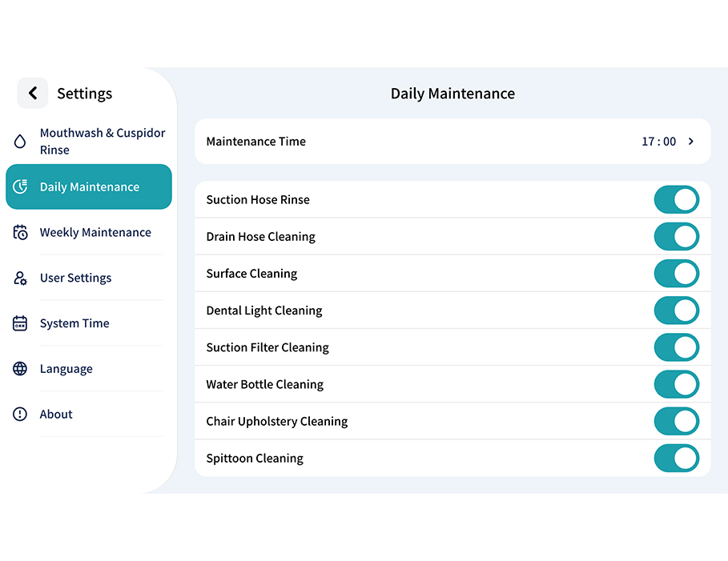The height and width of the screenshot is (561, 728).
Task: Click the 17:00 maintenance time value
Action: (x=658, y=142)
